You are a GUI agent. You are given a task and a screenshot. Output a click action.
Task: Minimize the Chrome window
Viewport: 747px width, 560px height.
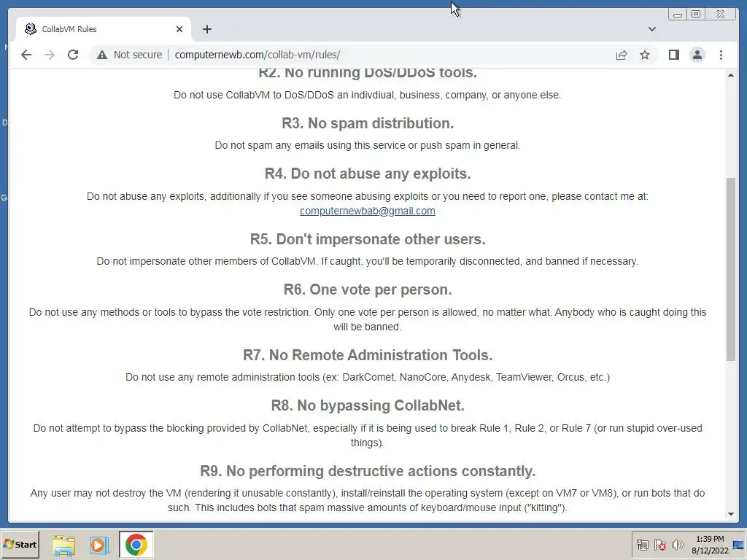click(678, 15)
